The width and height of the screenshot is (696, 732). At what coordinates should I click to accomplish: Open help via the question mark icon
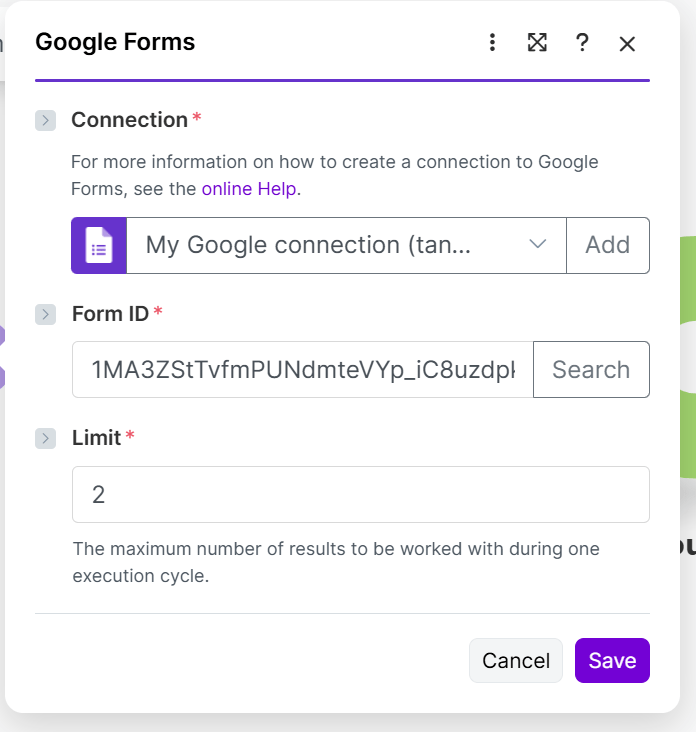582,42
